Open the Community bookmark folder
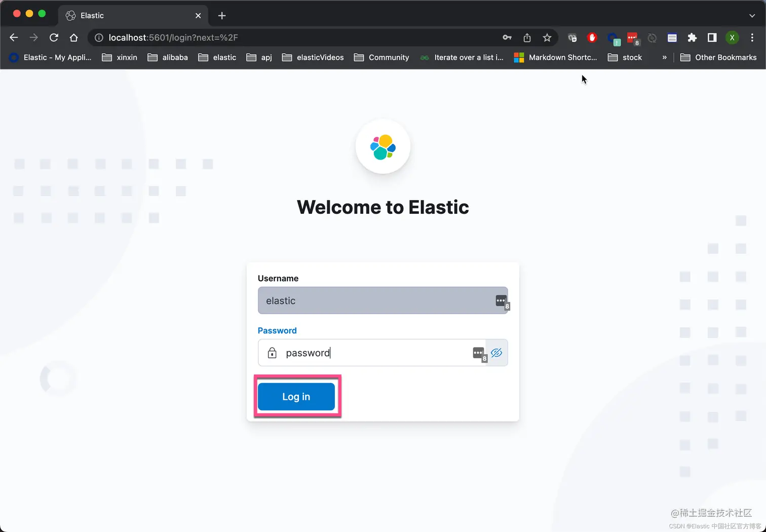The height and width of the screenshot is (532, 766). 381,57
